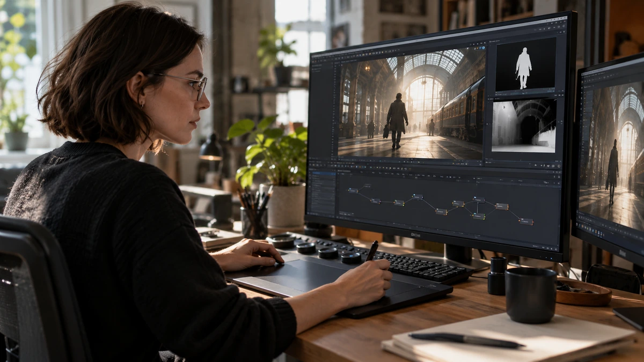Select the grayscale depth pass viewer

coord(524,125)
